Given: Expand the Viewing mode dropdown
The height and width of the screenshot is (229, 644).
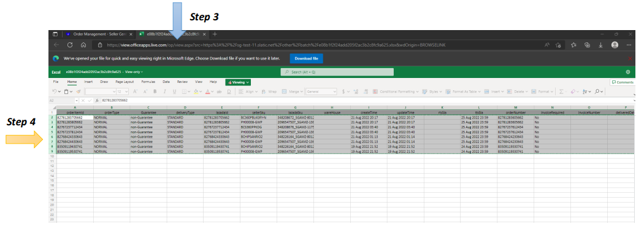Looking at the screenshot, I should [x=238, y=82].
